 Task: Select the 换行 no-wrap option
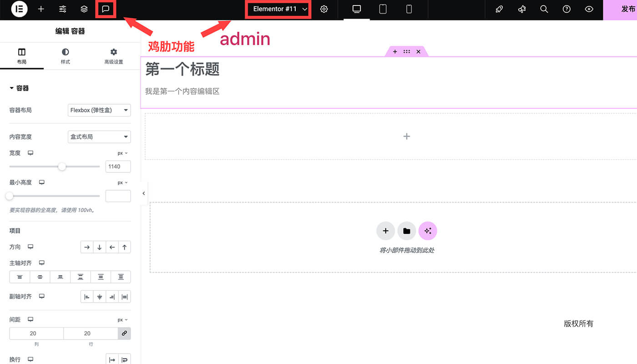(112, 359)
